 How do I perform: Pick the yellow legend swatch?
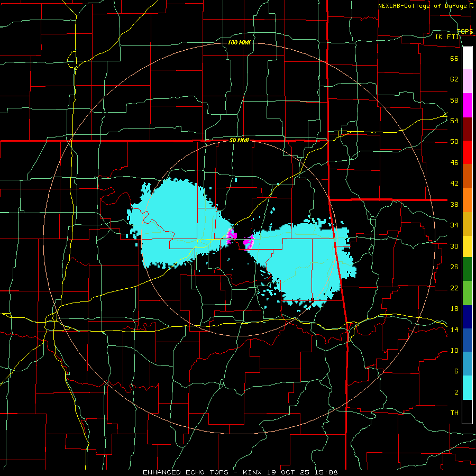coord(467,246)
